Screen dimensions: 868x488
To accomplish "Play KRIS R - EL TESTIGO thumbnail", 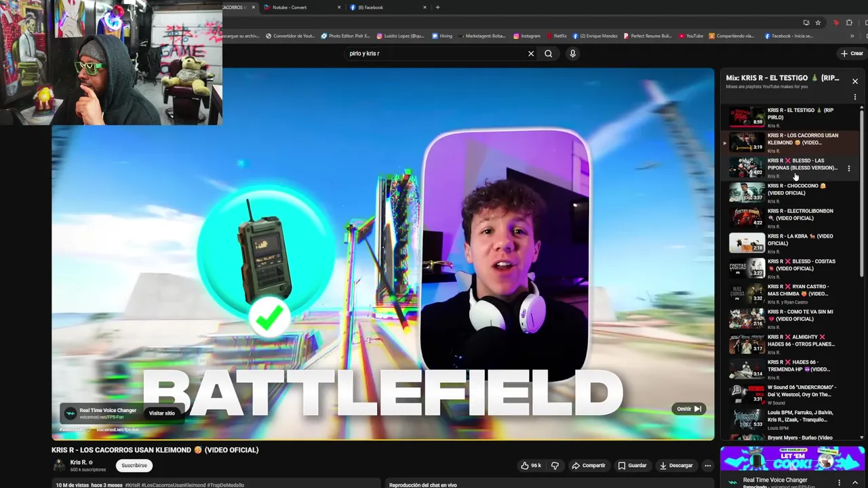I will (x=747, y=117).
